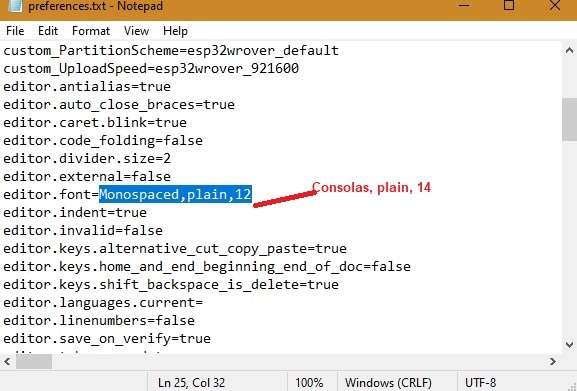Open the File menu
The image size is (577, 391).
(x=15, y=31)
